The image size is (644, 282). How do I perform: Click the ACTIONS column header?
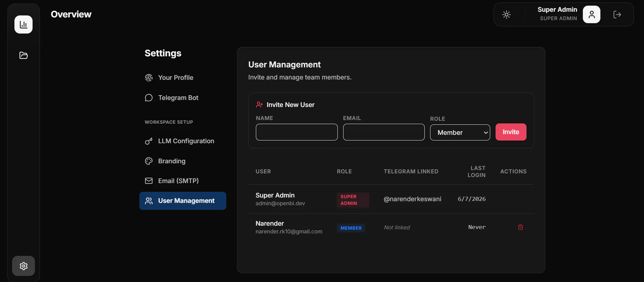click(x=513, y=171)
